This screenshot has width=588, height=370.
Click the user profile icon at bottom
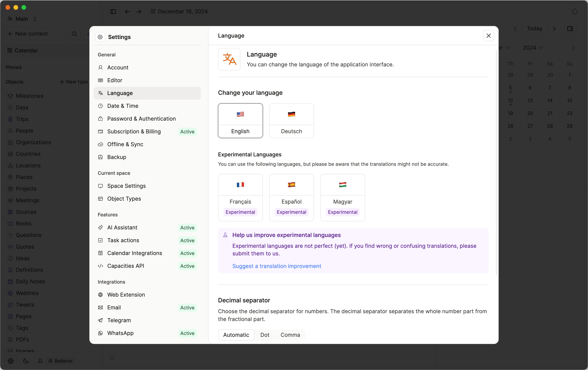click(x=40, y=361)
